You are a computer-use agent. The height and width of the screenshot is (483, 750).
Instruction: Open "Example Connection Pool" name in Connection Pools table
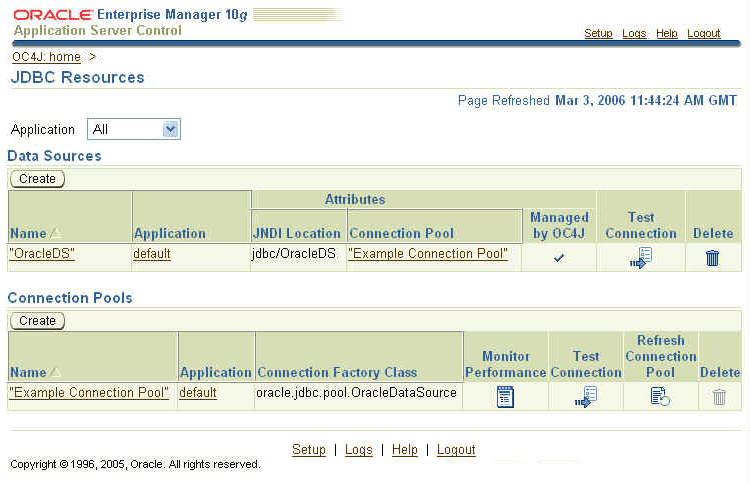(89, 393)
